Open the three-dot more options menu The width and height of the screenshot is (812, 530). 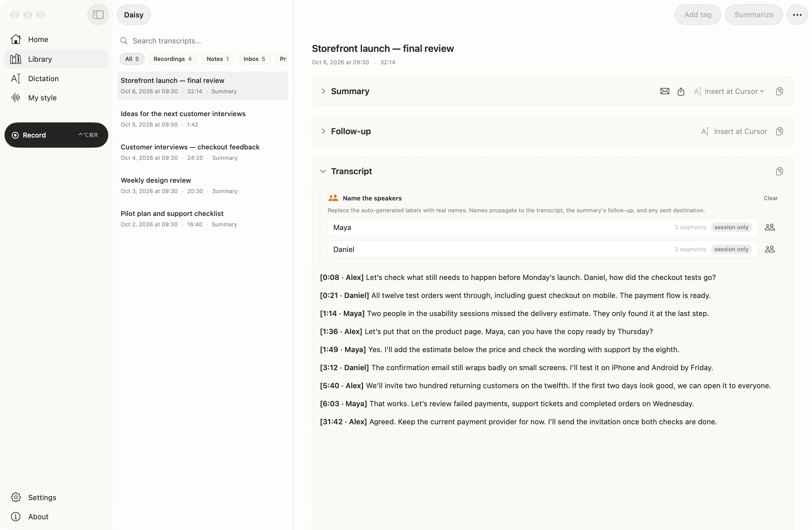tap(797, 15)
